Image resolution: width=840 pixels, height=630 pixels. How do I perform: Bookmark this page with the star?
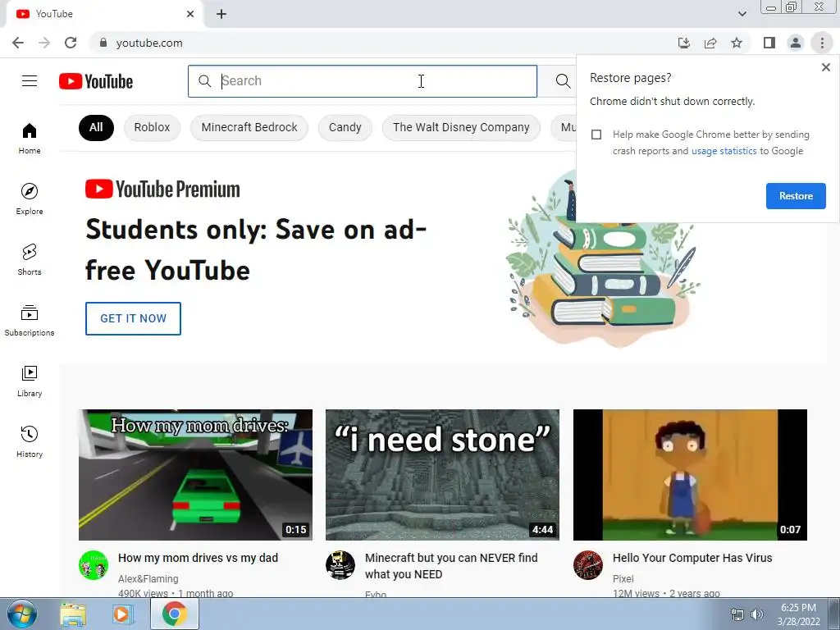pos(737,43)
